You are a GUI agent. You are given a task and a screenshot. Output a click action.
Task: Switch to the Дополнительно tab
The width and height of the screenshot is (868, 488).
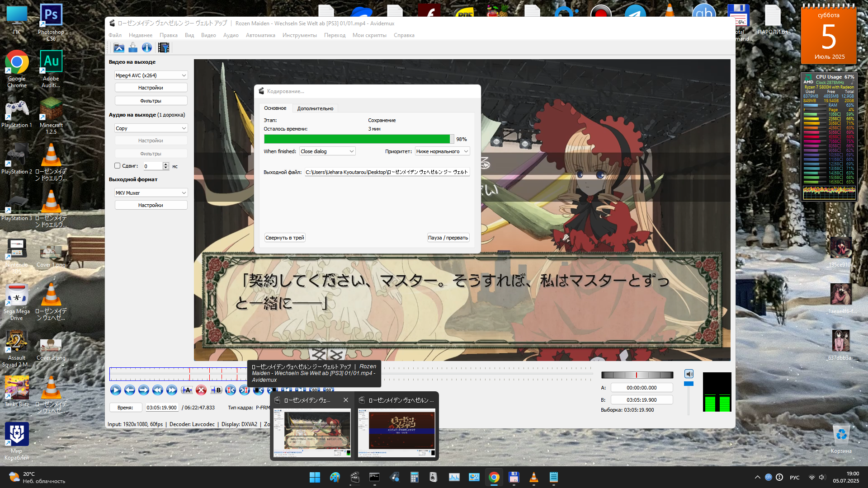(315, 108)
